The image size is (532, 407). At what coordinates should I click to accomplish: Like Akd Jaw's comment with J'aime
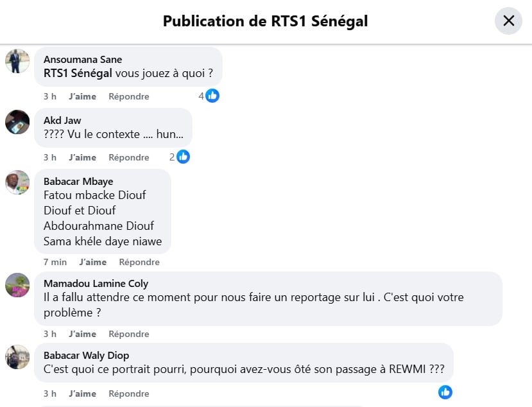tap(82, 157)
